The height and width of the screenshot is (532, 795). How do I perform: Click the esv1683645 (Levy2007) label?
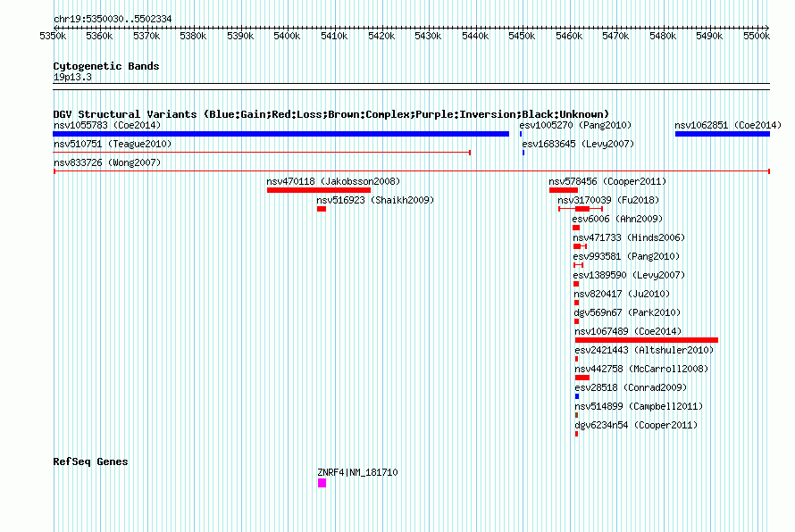point(578,144)
